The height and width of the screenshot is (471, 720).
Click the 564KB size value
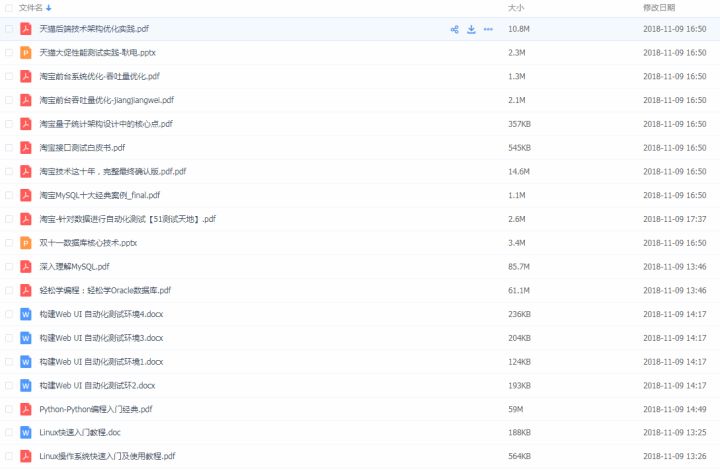click(x=519, y=456)
